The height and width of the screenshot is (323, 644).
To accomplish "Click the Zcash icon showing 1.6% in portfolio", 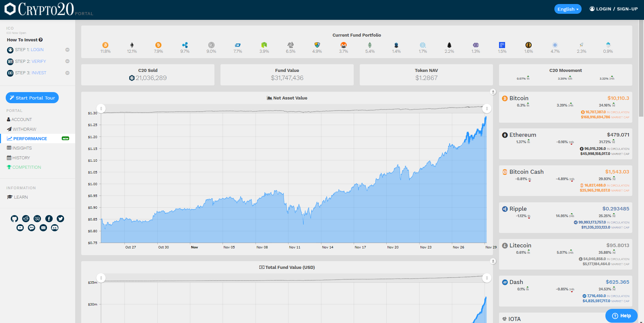I will 529,45.
